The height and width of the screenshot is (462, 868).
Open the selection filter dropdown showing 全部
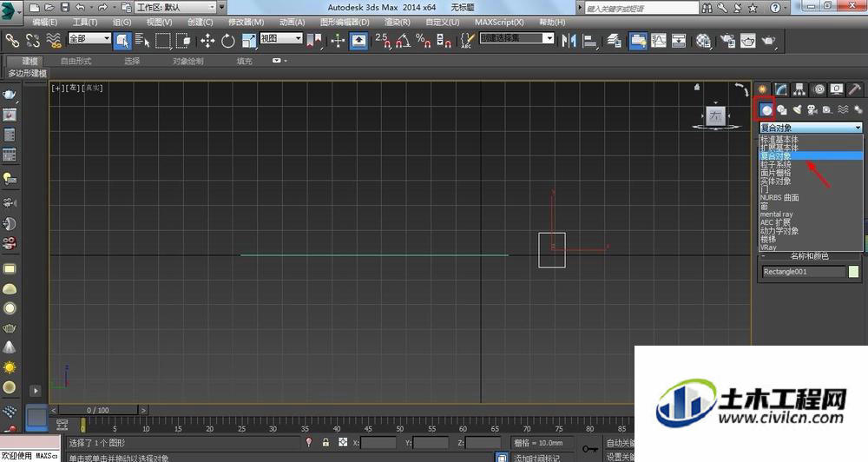click(x=89, y=38)
